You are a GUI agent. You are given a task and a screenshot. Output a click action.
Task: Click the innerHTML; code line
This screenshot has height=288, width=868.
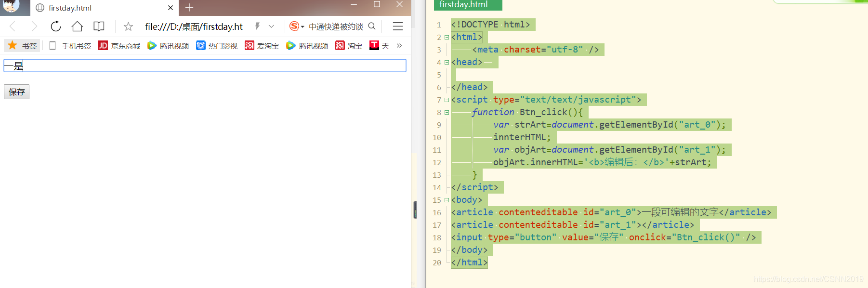tap(522, 137)
